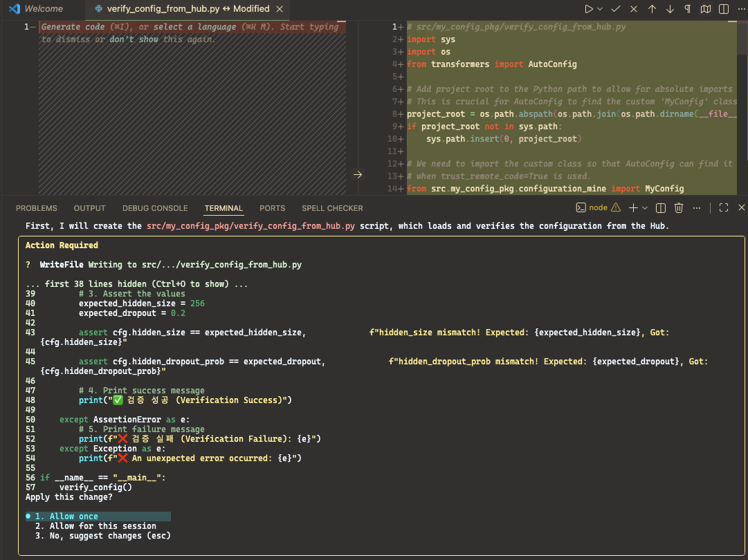The height and width of the screenshot is (560, 748).
Task: Click the VS Code icon on the Welcome tab
Action: [15, 9]
